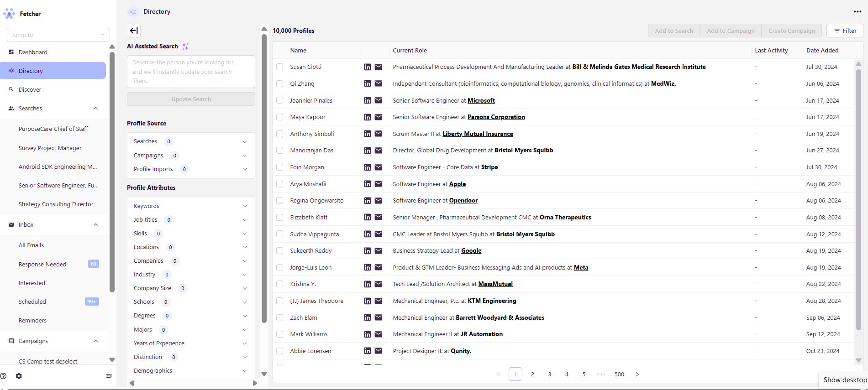Open the help question mark icon
This screenshot has height=390, width=868.
coord(4,376)
